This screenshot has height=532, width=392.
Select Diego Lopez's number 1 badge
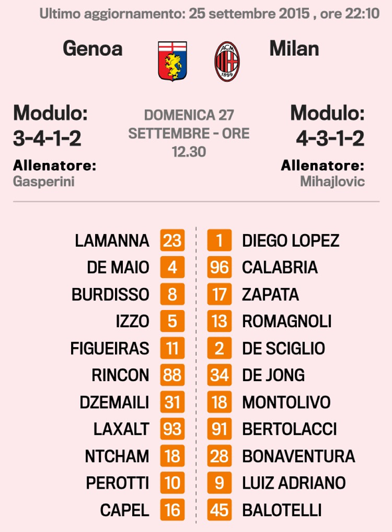click(219, 240)
